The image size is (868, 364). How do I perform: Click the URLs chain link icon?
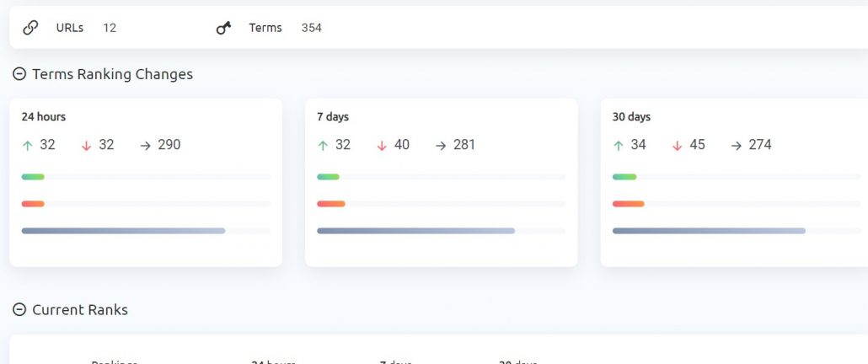(x=30, y=28)
